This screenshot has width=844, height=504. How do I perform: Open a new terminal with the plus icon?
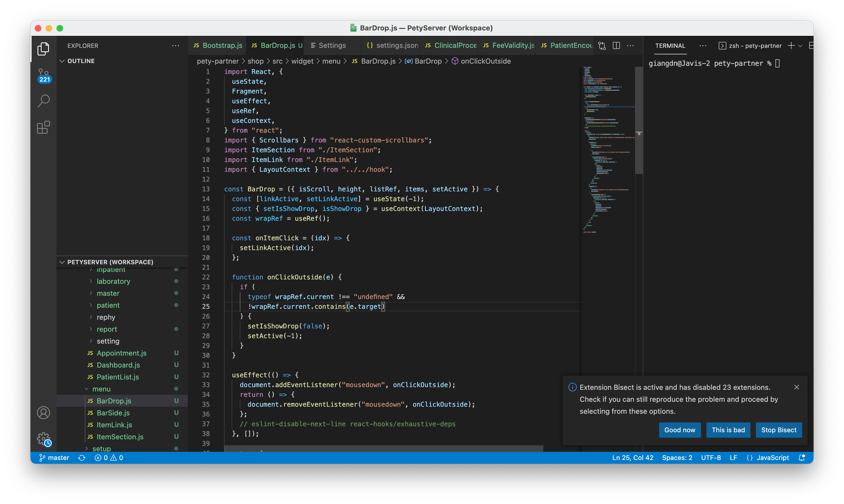pos(791,45)
